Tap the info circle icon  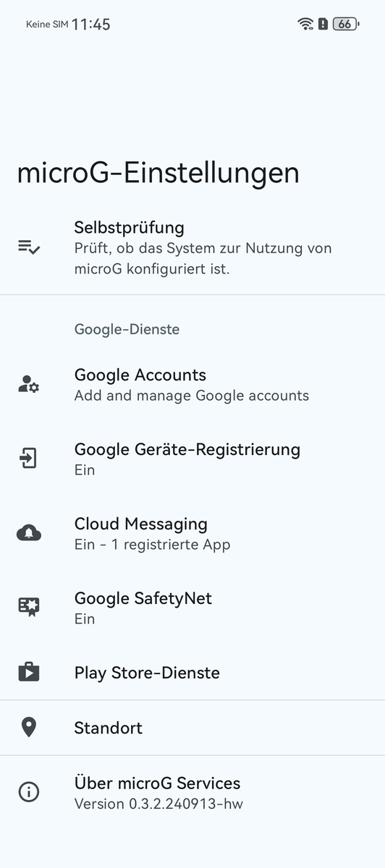tap(29, 792)
